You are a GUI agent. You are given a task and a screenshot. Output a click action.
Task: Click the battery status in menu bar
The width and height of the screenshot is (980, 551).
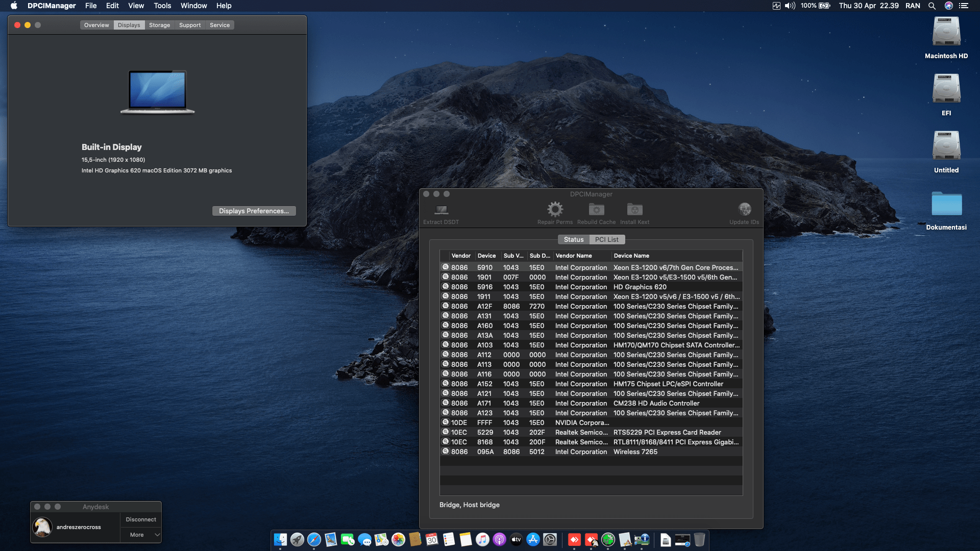(815, 6)
